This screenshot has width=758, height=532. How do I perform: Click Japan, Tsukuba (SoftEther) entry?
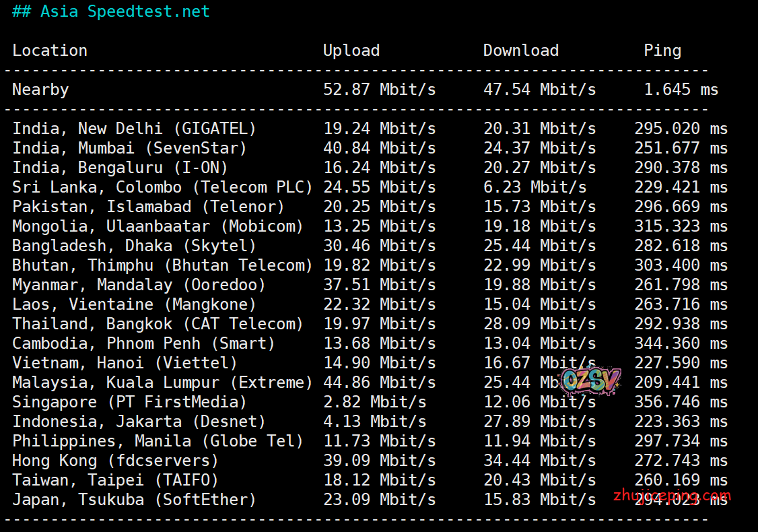click(x=134, y=500)
